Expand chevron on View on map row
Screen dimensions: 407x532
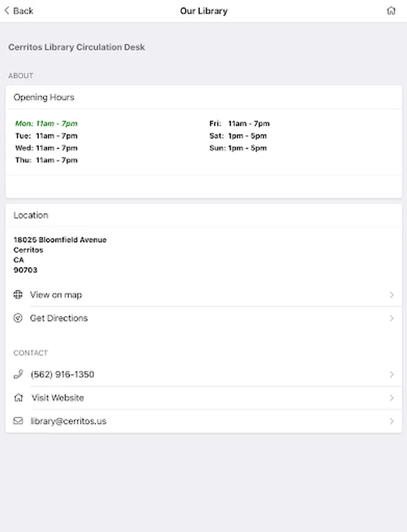click(x=392, y=295)
